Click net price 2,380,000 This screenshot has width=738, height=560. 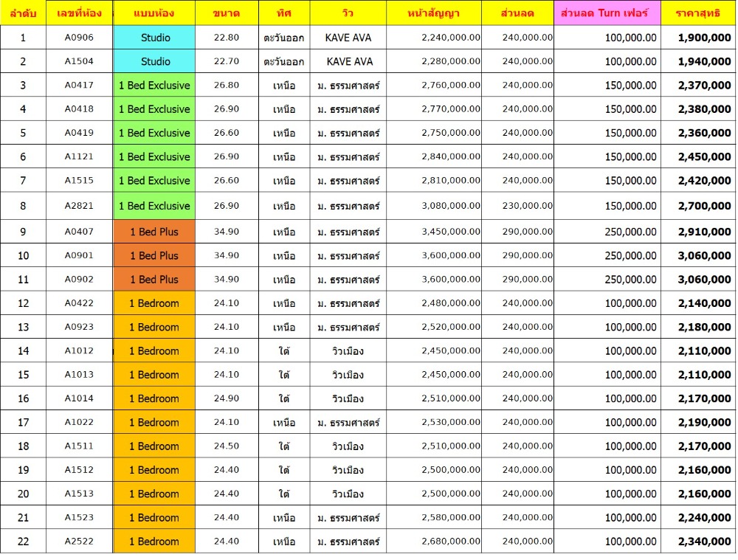(x=704, y=108)
